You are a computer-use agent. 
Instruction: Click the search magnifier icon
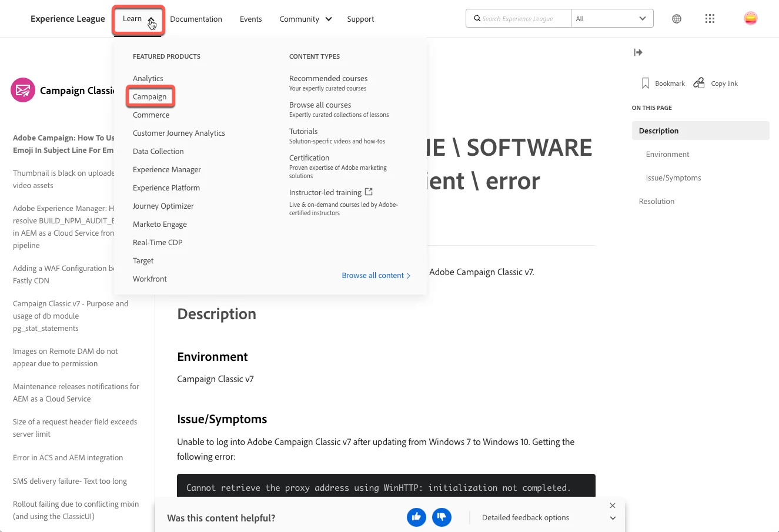click(x=477, y=18)
